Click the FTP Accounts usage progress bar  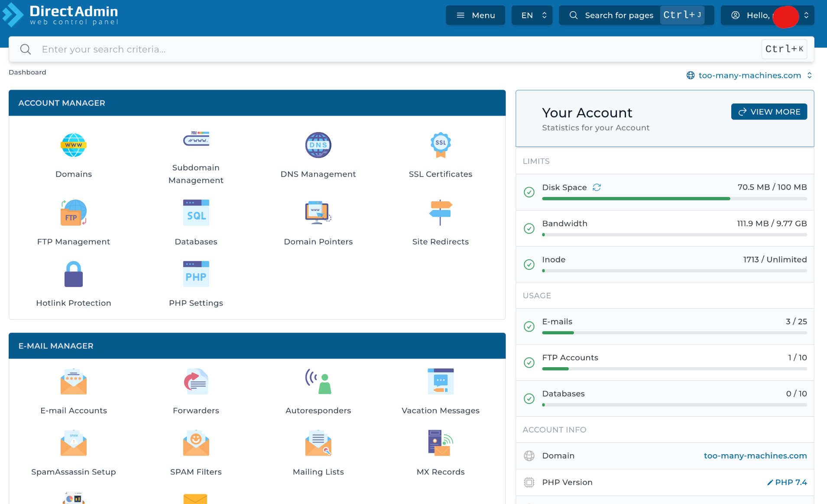tap(674, 369)
